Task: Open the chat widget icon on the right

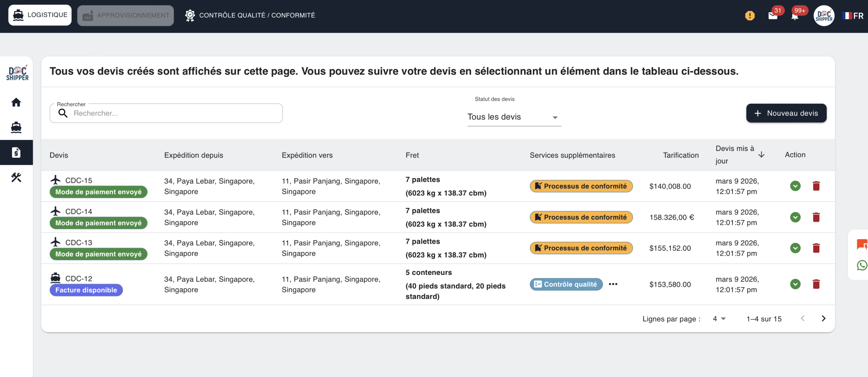Action: (862, 245)
